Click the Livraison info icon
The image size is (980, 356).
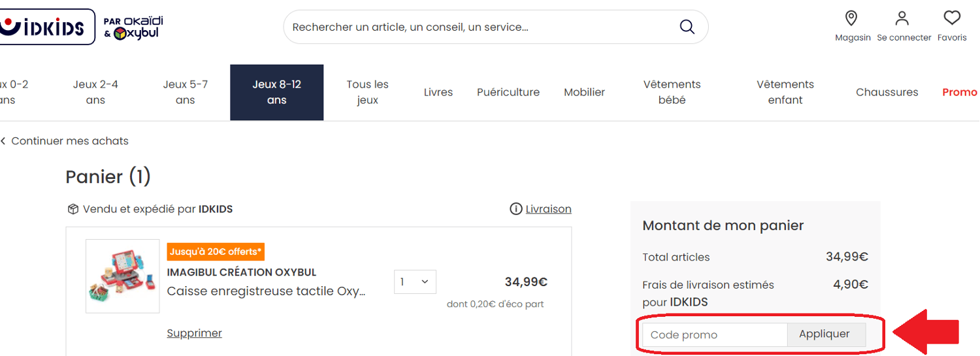coord(515,209)
